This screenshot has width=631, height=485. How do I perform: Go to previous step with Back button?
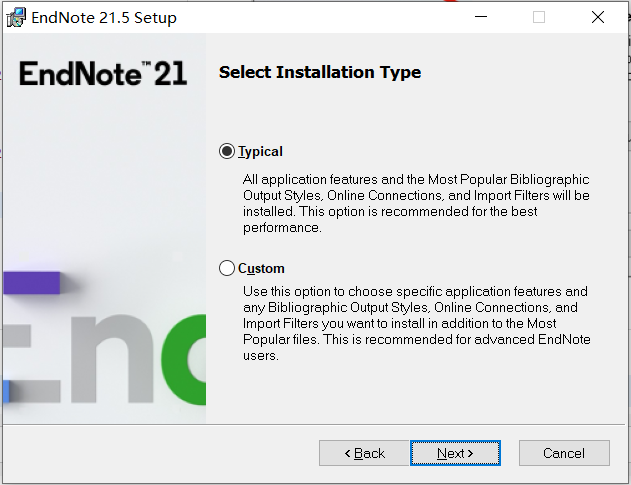pyautogui.click(x=364, y=453)
